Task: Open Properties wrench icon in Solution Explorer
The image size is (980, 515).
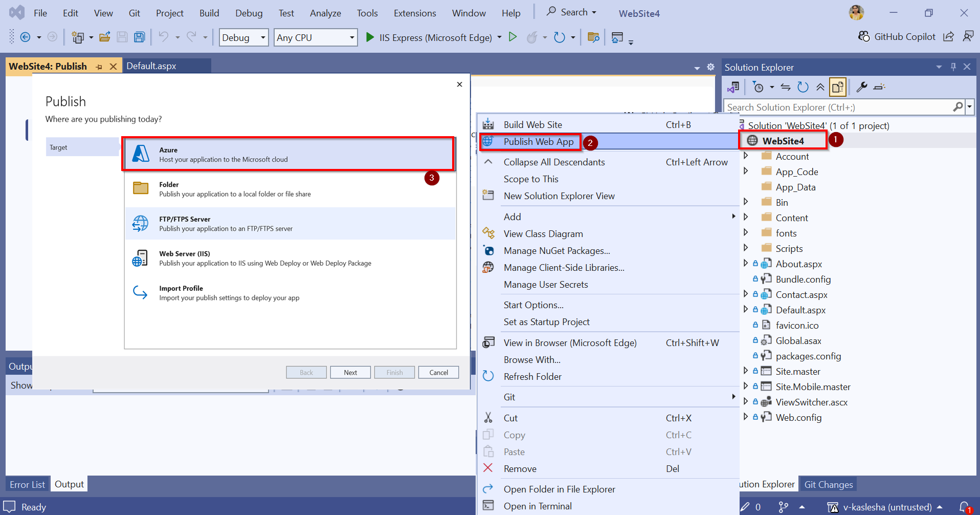Action: point(862,87)
